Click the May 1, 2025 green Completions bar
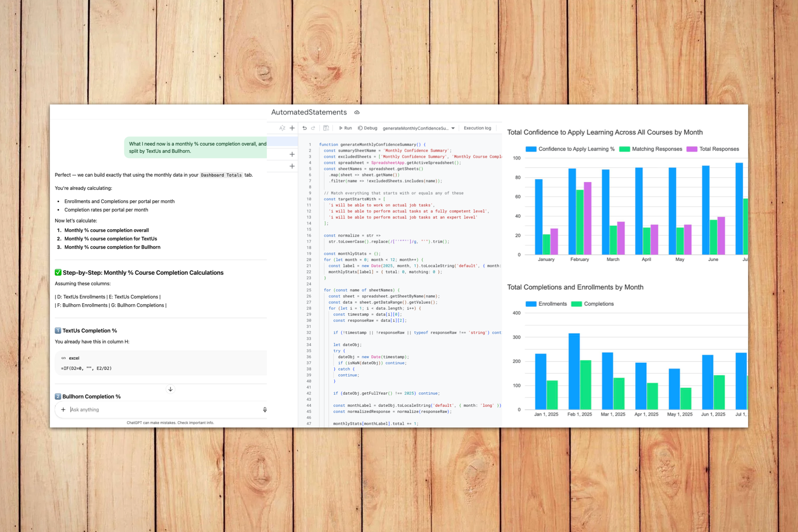This screenshot has width=798, height=532. tap(686, 398)
